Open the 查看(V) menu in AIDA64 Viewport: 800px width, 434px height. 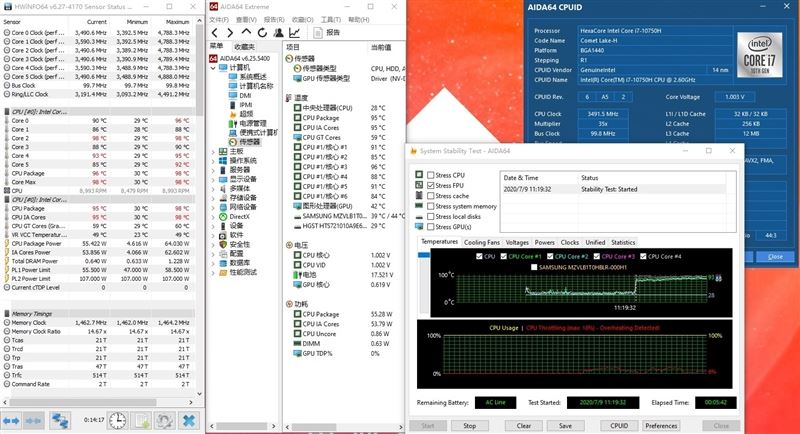coord(246,19)
